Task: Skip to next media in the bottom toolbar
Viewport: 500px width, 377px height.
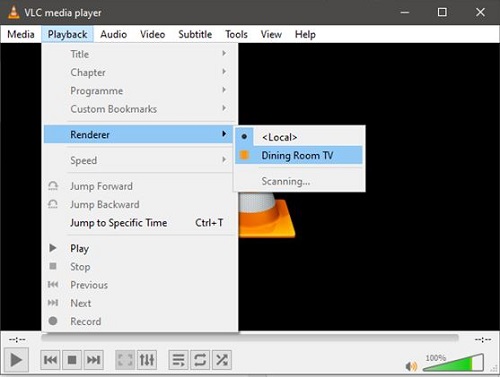Action: click(x=94, y=360)
